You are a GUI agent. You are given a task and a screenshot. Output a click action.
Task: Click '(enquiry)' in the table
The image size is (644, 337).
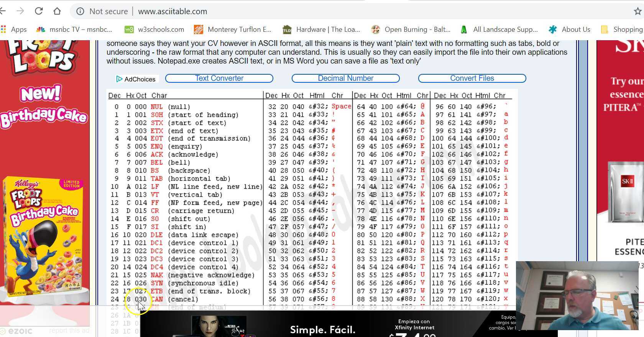click(185, 147)
